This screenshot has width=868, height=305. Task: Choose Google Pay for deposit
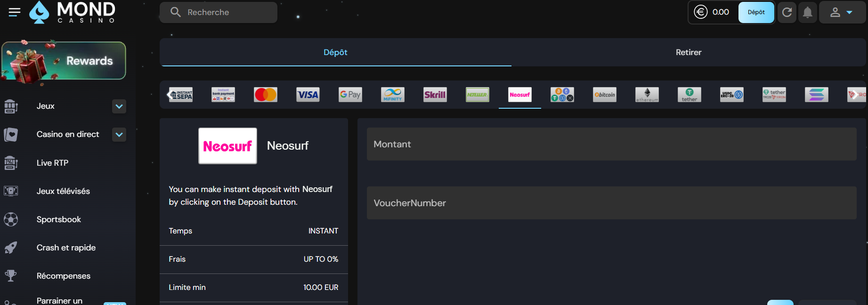click(350, 95)
